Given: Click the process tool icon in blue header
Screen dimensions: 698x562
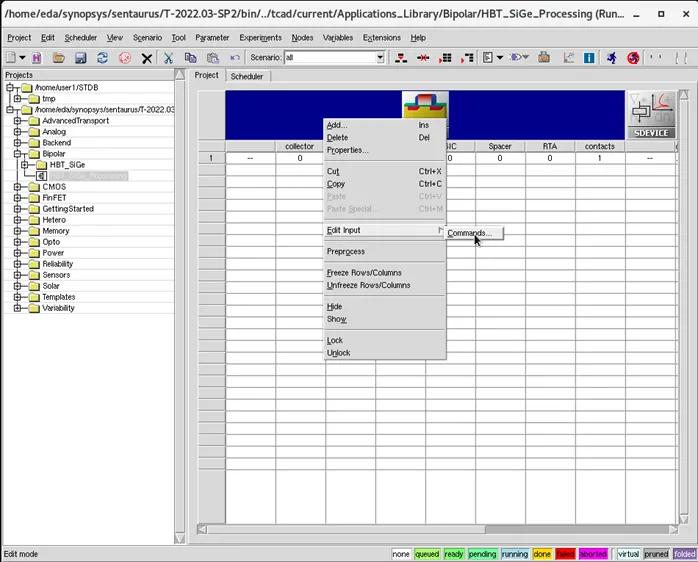Looking at the screenshot, I should [x=425, y=105].
